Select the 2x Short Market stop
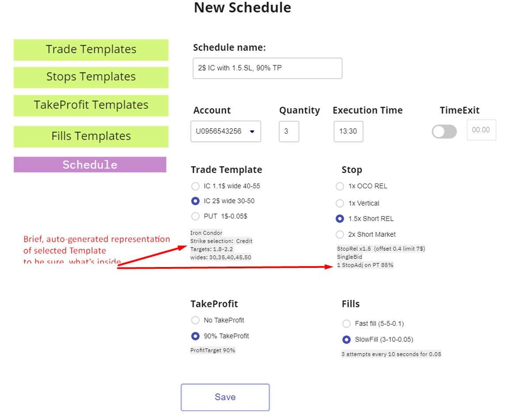 (x=339, y=234)
